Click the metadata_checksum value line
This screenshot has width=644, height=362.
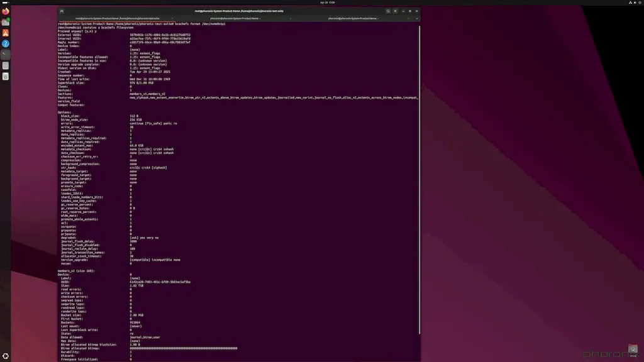(152, 150)
